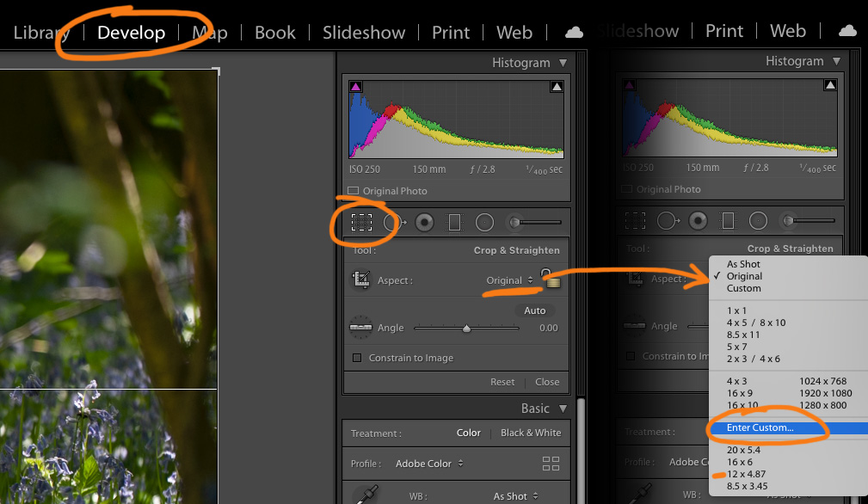The width and height of the screenshot is (868, 504).
Task: Select the Crop Overlay tool circled in orange
Action: [361, 223]
